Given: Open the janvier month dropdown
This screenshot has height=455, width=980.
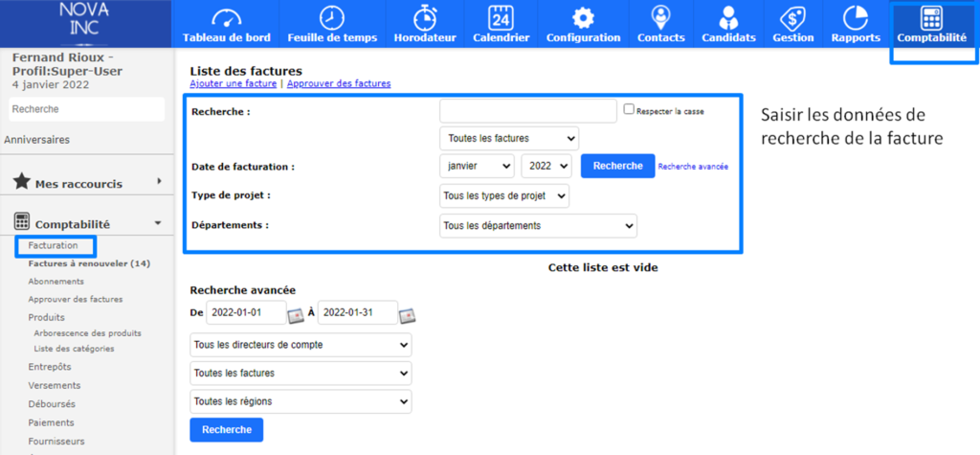Looking at the screenshot, I should click(x=477, y=166).
